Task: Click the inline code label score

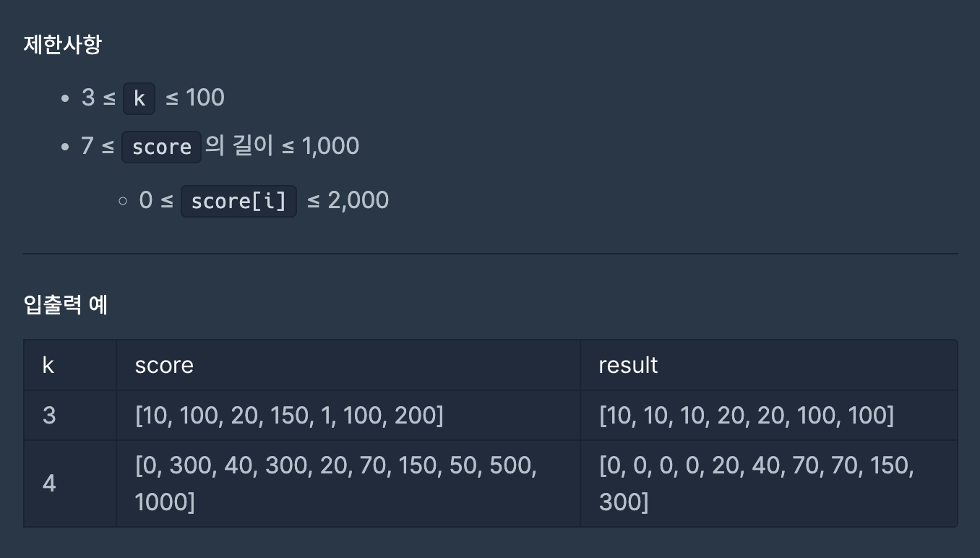Action: coord(161,147)
